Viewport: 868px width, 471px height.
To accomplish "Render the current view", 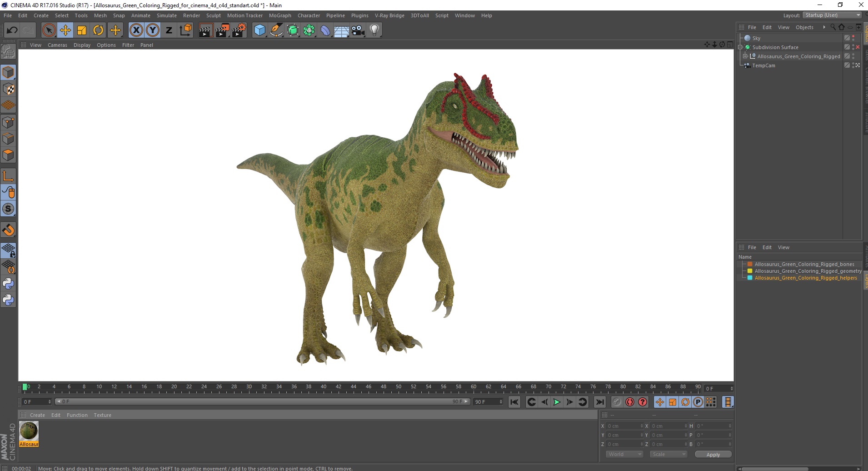I will coord(205,30).
